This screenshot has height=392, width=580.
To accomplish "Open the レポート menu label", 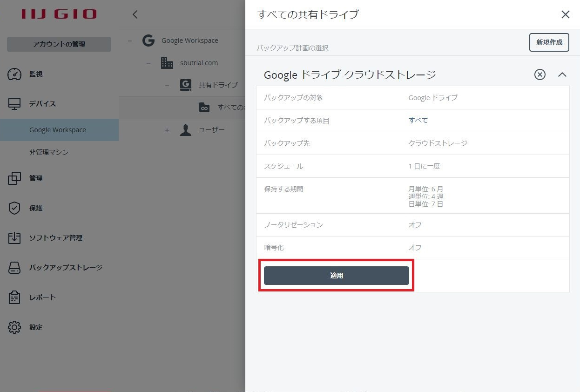I will (x=43, y=297).
